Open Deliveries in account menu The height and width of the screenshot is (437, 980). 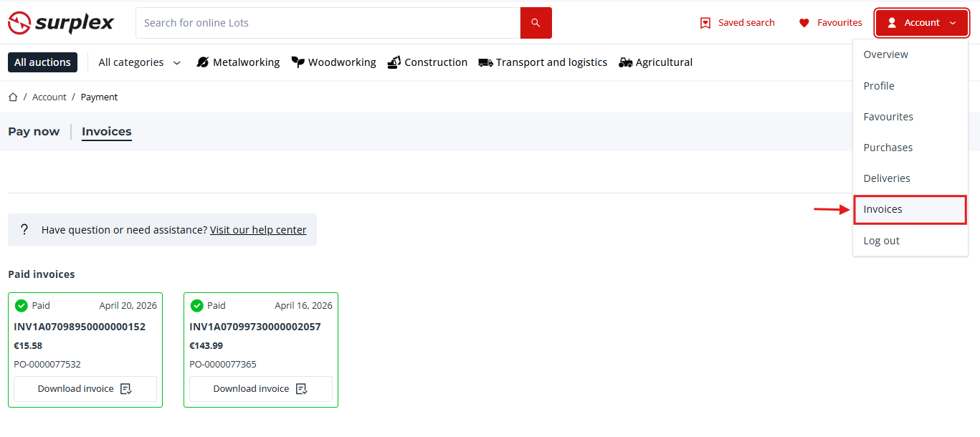pyautogui.click(x=886, y=178)
